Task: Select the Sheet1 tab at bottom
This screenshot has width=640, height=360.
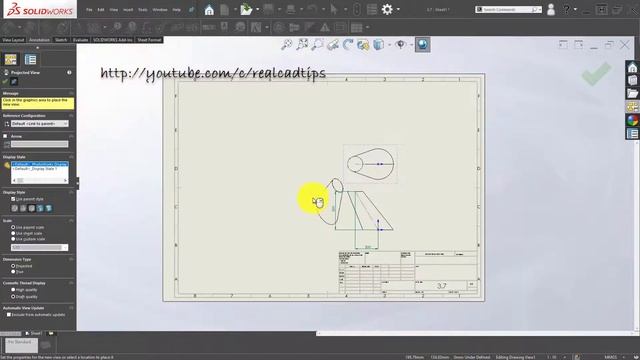Action: pyautogui.click(x=34, y=333)
